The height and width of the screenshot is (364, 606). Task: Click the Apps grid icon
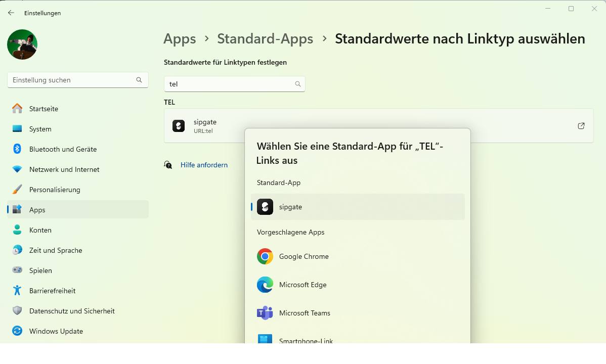pyautogui.click(x=17, y=209)
